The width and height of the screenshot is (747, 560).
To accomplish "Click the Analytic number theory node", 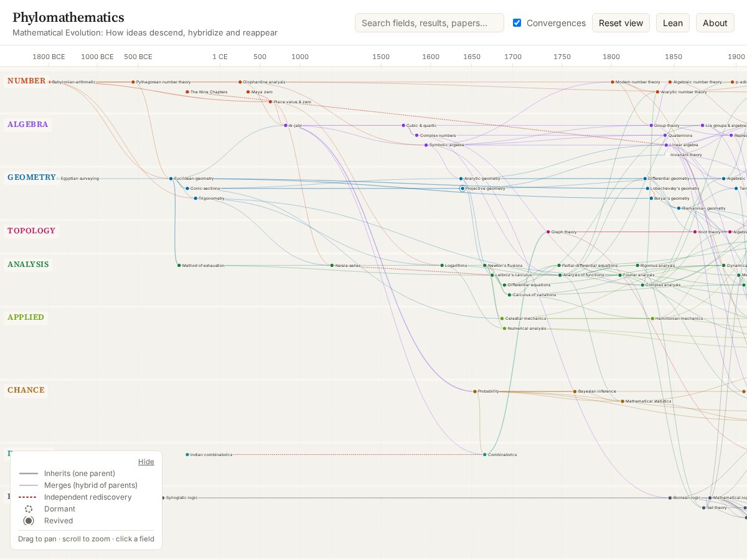I will coord(657,92).
